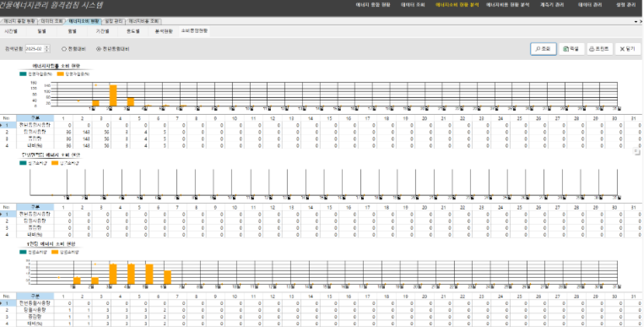Decrease search month with spinner down arrow
The width and height of the screenshot is (644, 327).
pos(47,51)
